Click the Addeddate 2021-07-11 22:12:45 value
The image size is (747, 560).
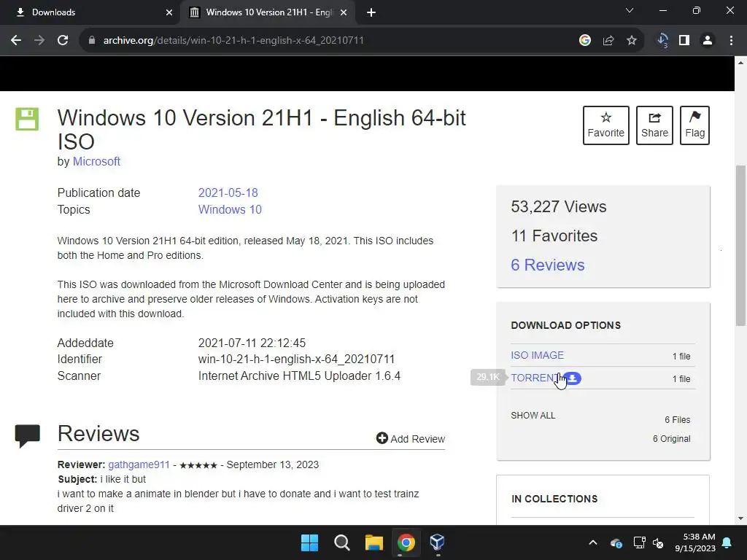(x=252, y=343)
